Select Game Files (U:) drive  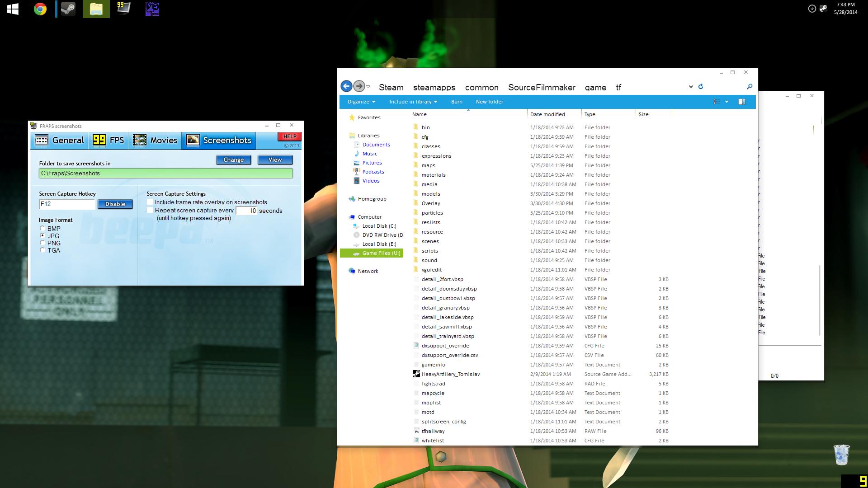371,253
